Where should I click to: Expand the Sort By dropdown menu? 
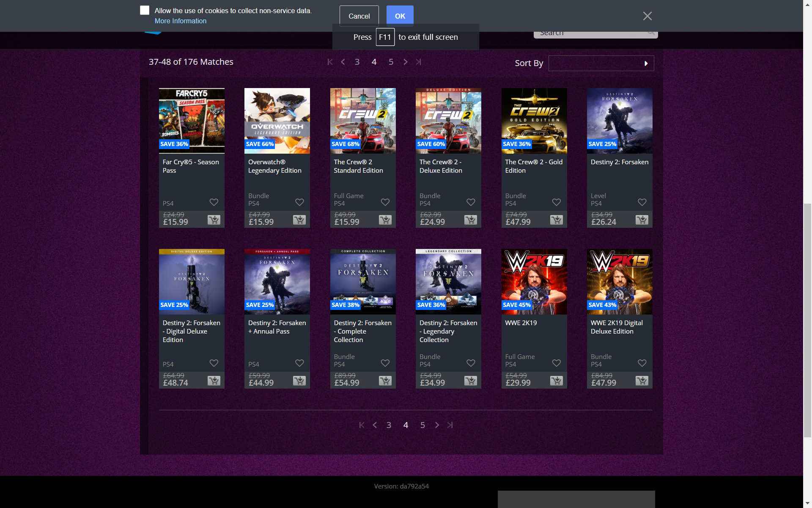pos(601,63)
